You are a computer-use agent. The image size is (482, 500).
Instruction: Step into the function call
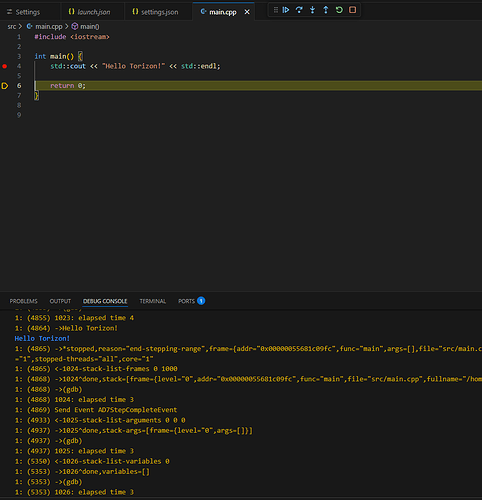point(312,10)
